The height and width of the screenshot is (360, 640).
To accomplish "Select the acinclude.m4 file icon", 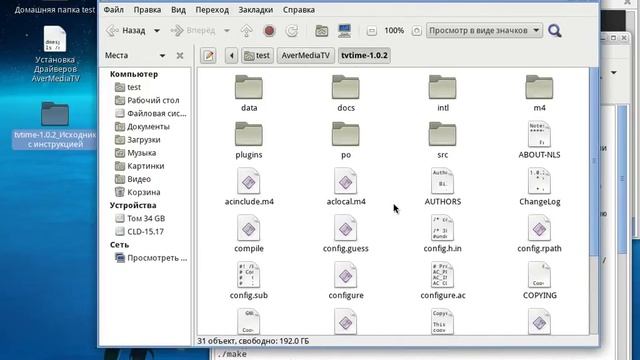I will point(249,181).
